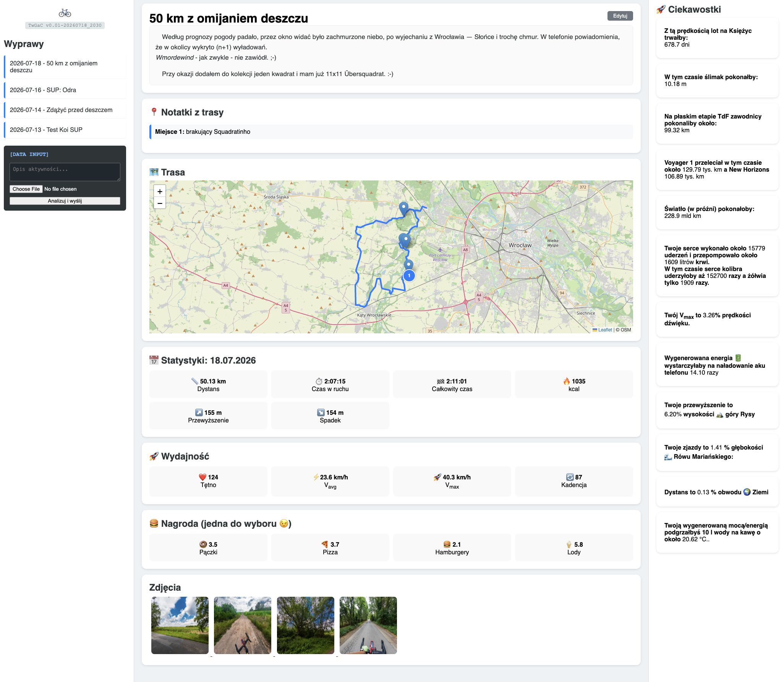Screen dimensions: 784x682
Task: Click the pizza slice icon by 3.7
Action: 325,544
